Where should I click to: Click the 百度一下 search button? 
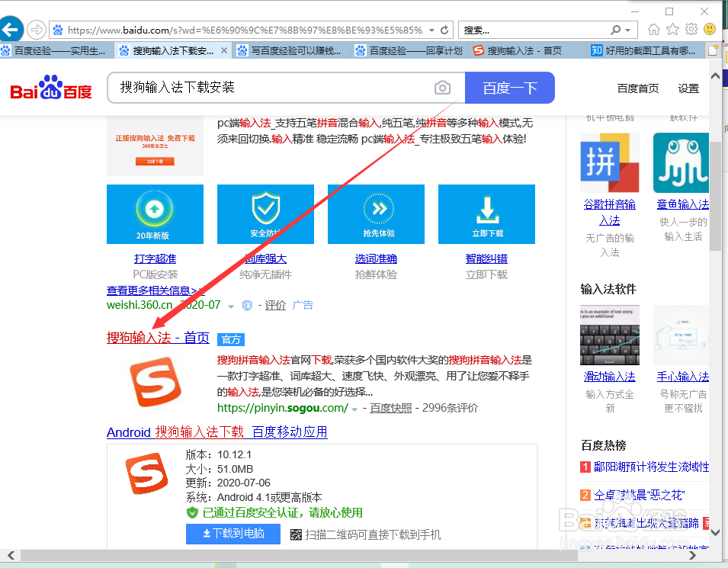(510, 88)
